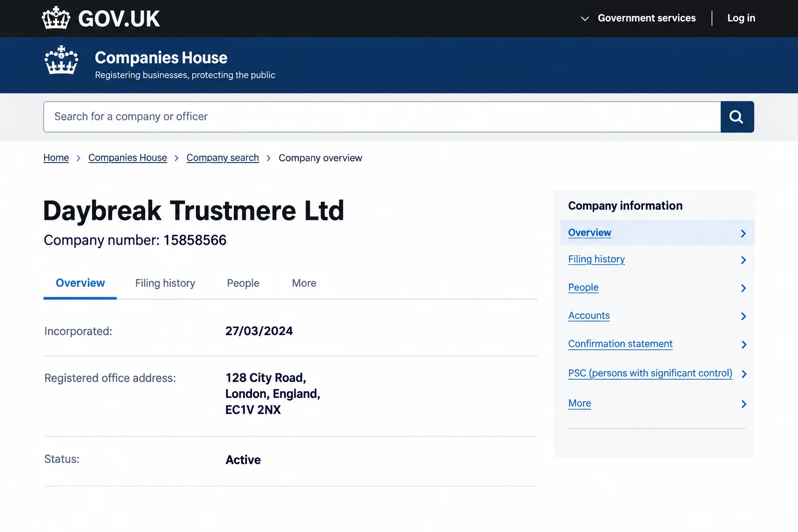Click the GOV.UK crown logo

[x=56, y=18]
